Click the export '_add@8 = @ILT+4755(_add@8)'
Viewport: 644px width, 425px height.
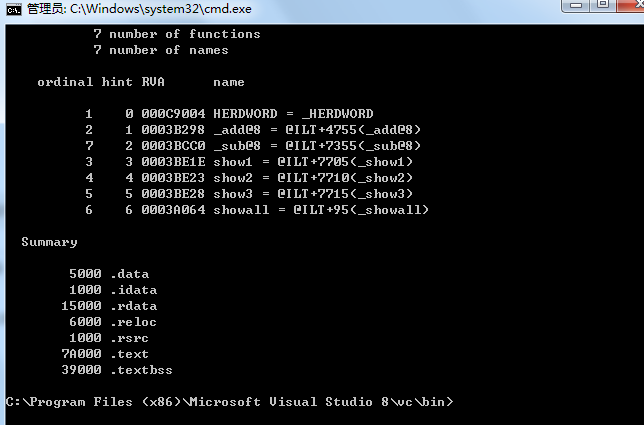click(317, 130)
